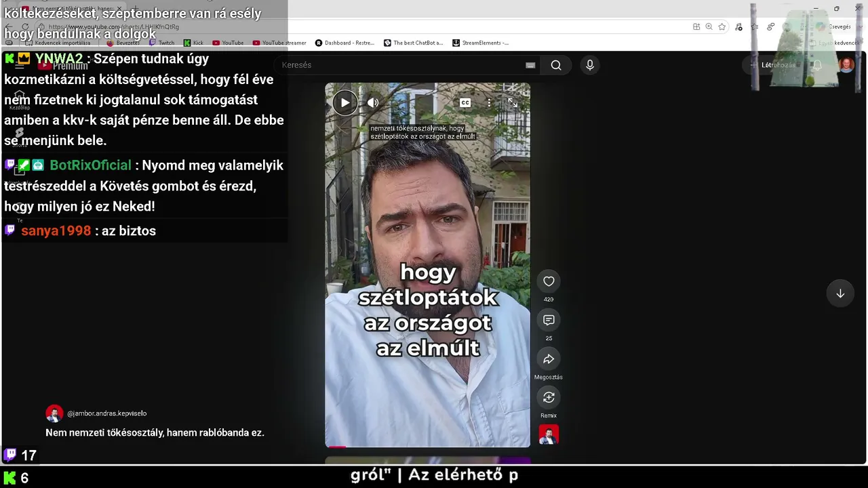
Task: Open the Twitch bookmark in favorites bar
Action: pos(161,43)
